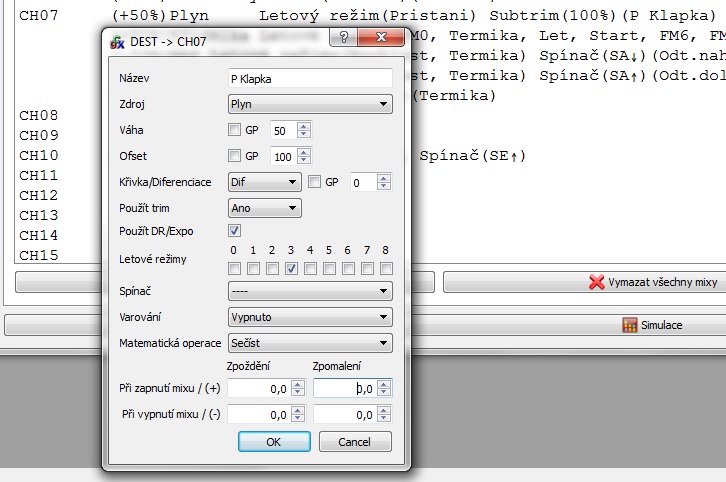The height and width of the screenshot is (482, 726).
Task: Decrease the Ofset value with down arrow
Action: tap(304, 160)
